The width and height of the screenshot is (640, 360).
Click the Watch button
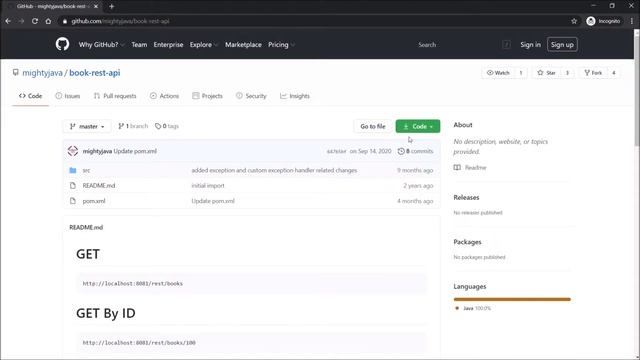pyautogui.click(x=498, y=73)
